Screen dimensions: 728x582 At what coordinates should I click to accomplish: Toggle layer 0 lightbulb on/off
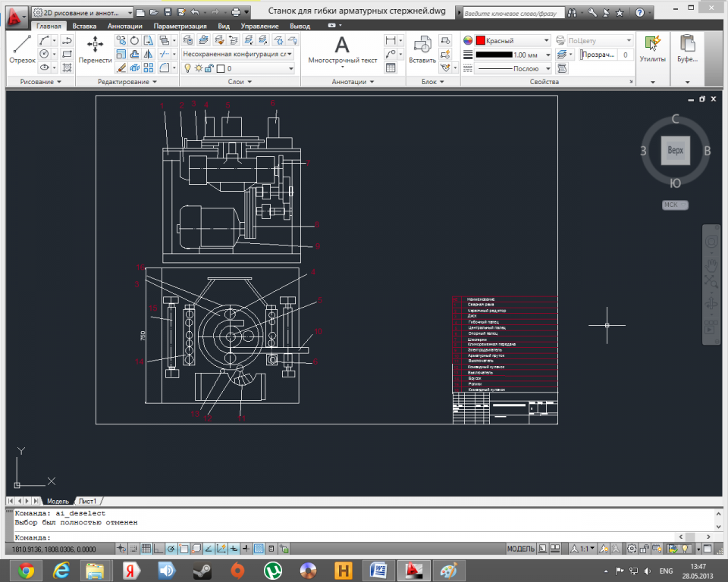(187, 68)
